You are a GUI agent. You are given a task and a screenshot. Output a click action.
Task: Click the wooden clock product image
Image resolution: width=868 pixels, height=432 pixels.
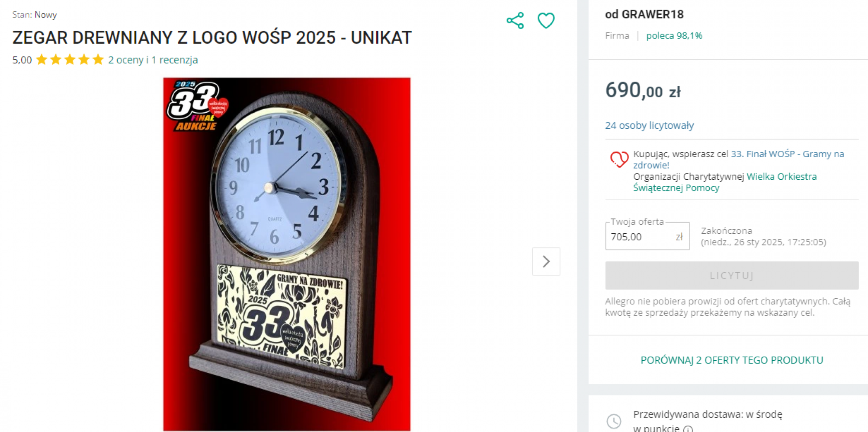pos(287,254)
